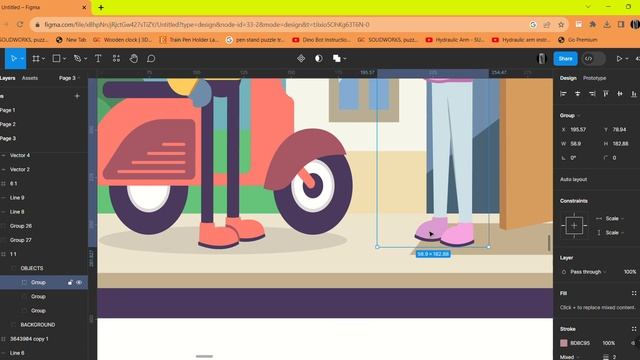640x360 pixels.
Task: Open Stroke styles four-dot icon
Action: (x=634, y=329)
